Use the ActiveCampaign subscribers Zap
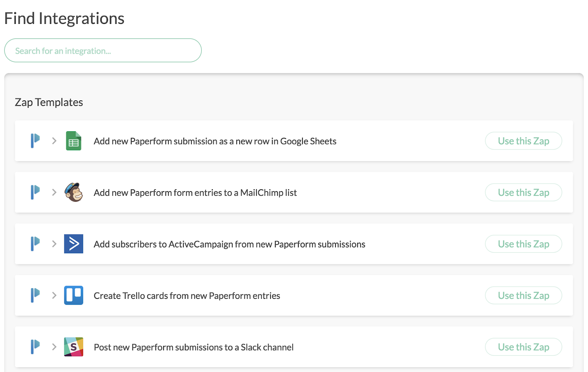 [523, 244]
